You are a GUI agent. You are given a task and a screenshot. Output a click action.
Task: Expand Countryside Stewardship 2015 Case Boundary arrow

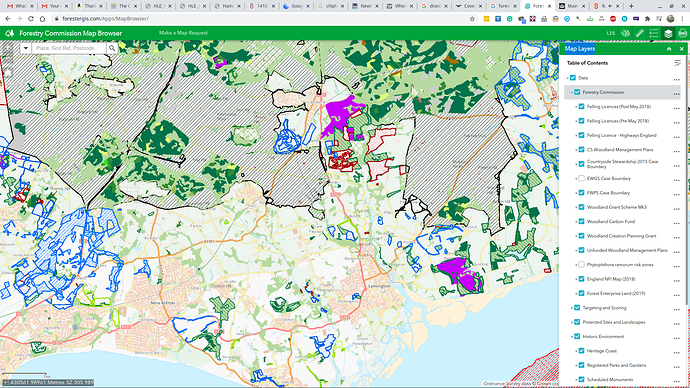(576, 164)
